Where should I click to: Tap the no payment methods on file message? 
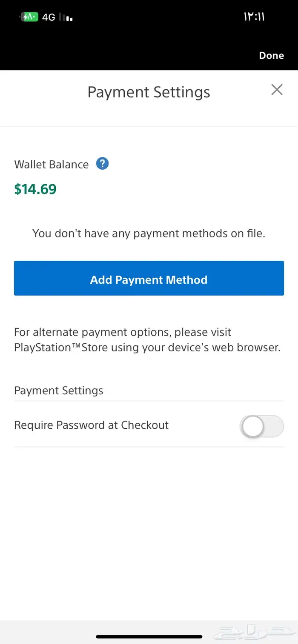click(149, 233)
